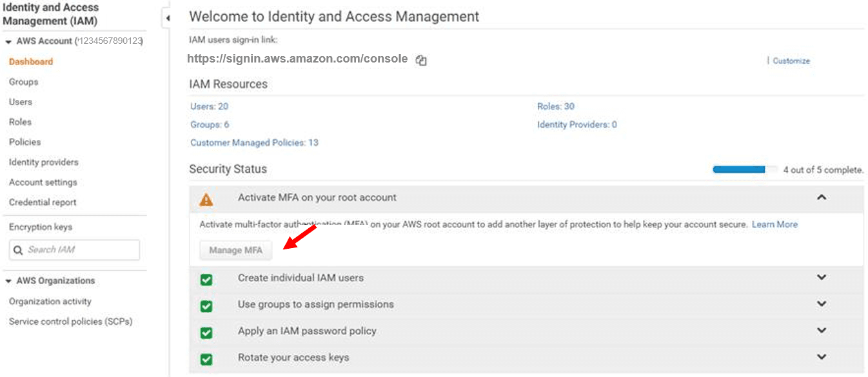Collapse the AWS Organizations section
This screenshot has width=868, height=377.
(6, 280)
